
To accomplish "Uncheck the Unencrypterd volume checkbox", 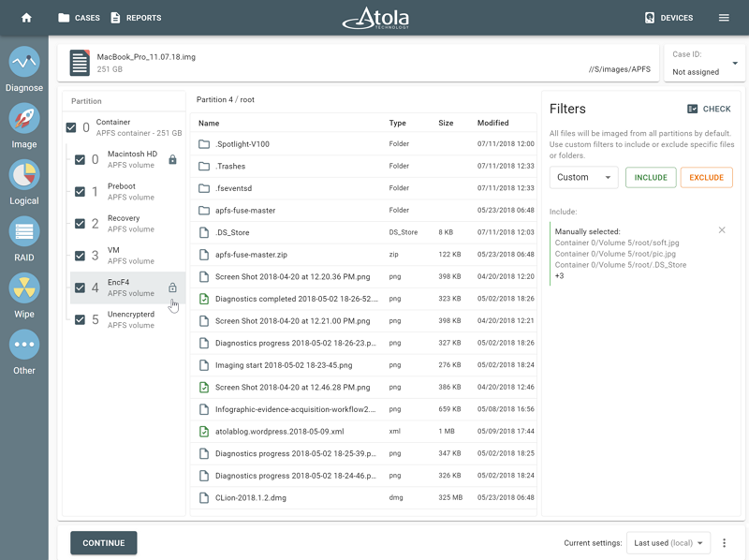I will click(x=80, y=319).
